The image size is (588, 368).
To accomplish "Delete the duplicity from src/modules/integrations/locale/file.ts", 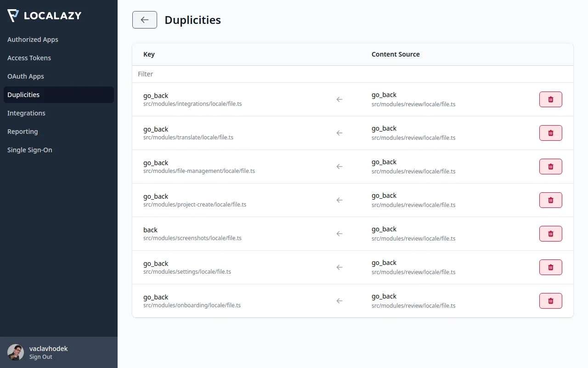I will click(x=550, y=99).
